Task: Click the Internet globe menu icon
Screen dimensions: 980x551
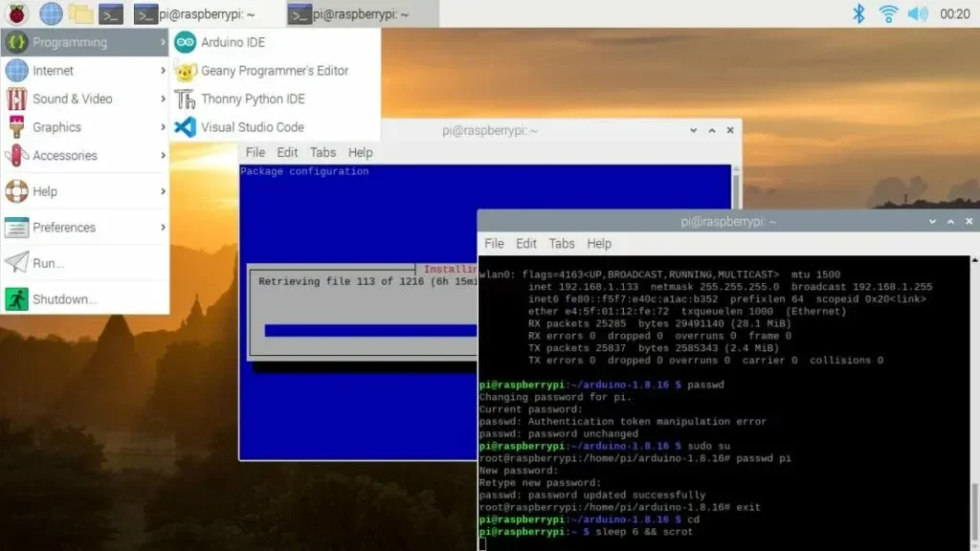Action: [x=17, y=71]
